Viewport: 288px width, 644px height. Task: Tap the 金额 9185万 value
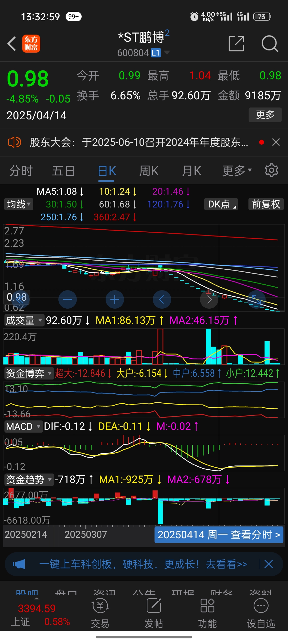[250, 95]
